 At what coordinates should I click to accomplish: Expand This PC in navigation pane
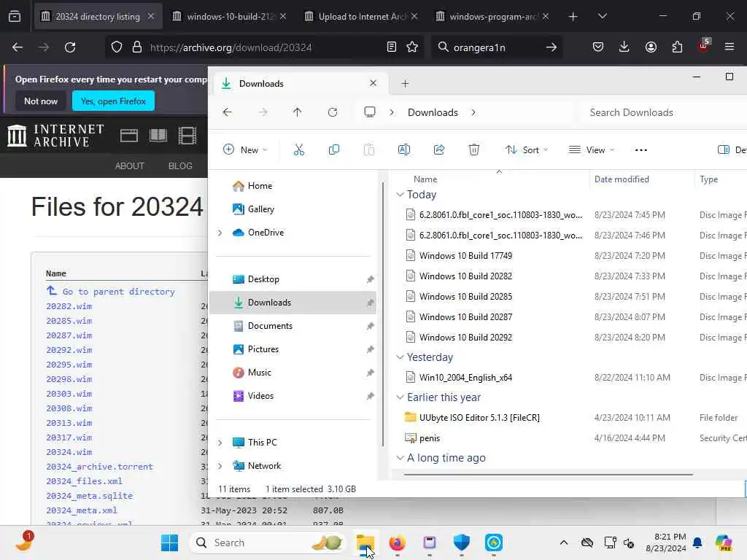tap(220, 443)
